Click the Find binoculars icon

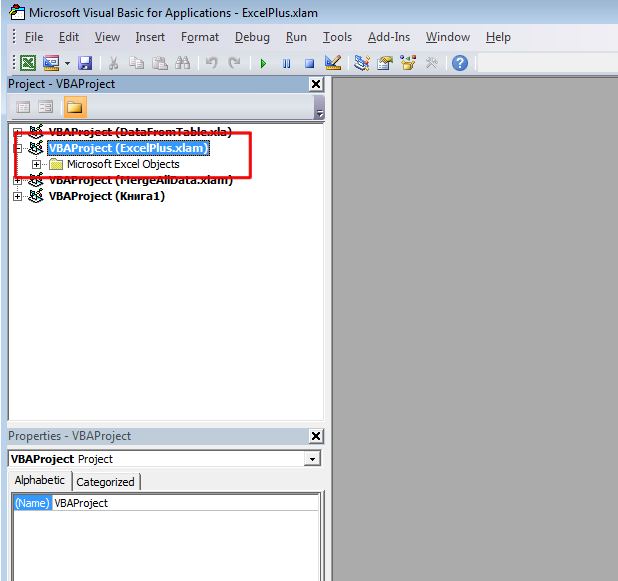(182, 63)
